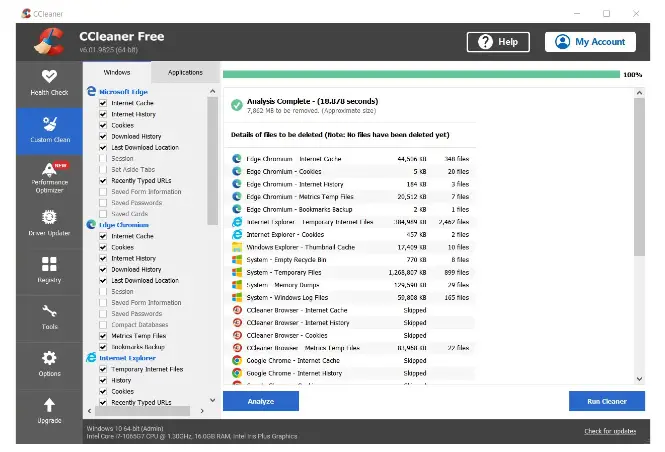Click Internet Explorer History label
Viewport: 665px width, 452px height.
point(121,380)
